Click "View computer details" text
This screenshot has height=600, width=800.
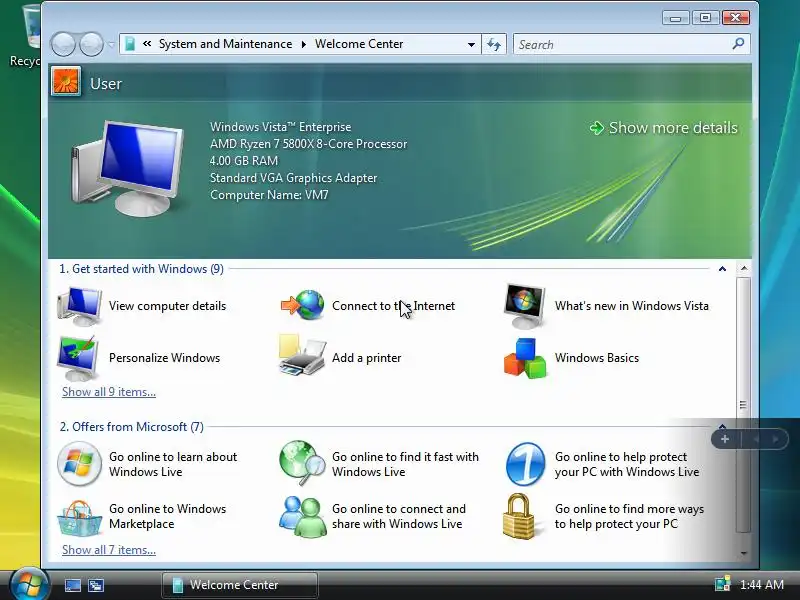pyautogui.click(x=167, y=306)
